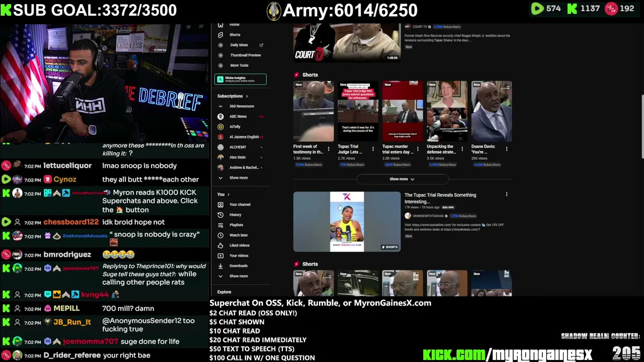Click the Liked videos thumbs-up icon
The height and width of the screenshot is (362, 644).
(220, 245)
